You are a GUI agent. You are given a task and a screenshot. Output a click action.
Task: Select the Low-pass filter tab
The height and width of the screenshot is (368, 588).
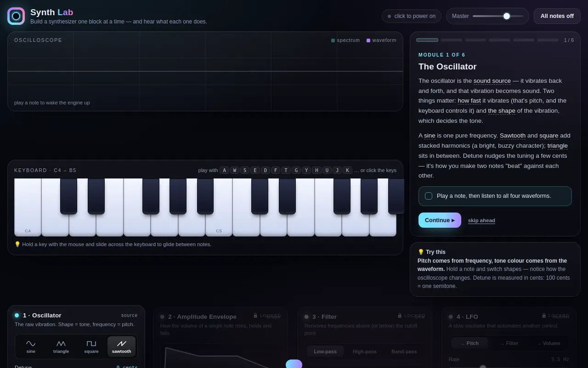(325, 351)
